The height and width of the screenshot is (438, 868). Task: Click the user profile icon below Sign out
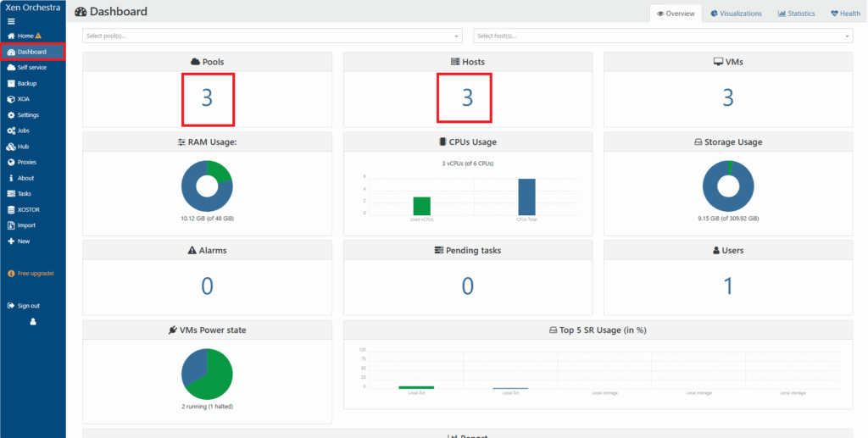pyautogui.click(x=33, y=322)
